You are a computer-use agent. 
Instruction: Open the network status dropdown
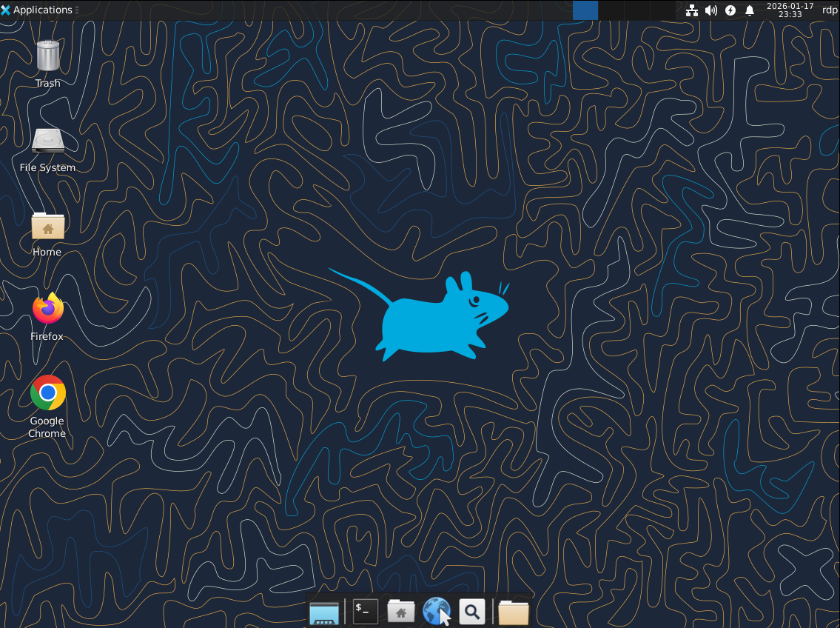click(x=691, y=10)
